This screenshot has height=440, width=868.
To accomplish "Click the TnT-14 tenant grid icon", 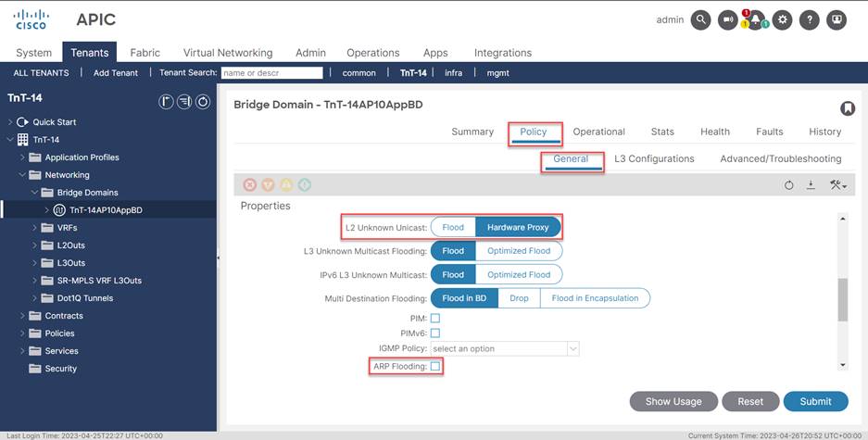I will click(23, 140).
